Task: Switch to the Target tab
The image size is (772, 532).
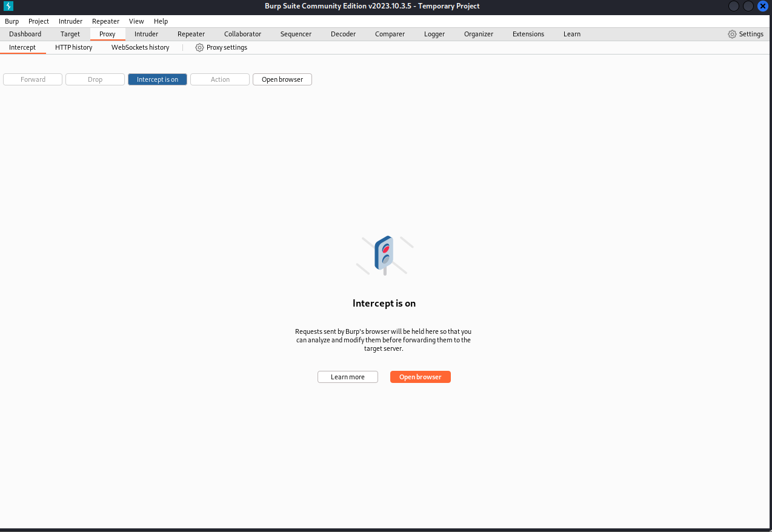Action: (x=70, y=34)
